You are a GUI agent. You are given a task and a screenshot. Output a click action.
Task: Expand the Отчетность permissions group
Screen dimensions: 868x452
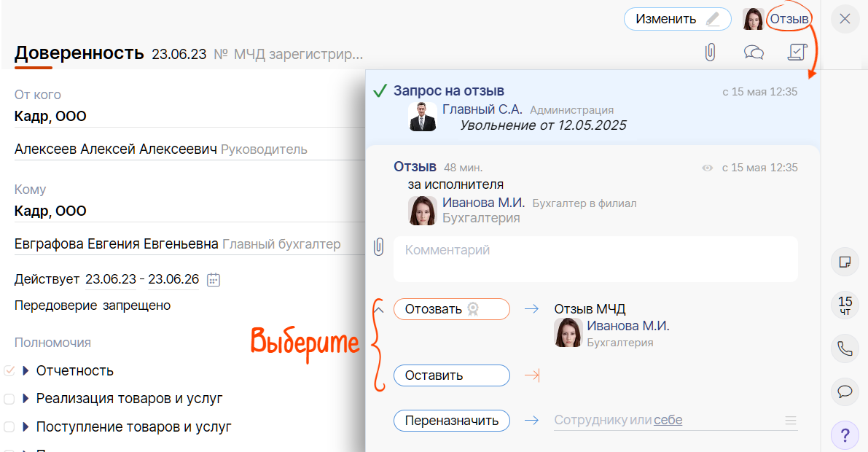point(26,370)
